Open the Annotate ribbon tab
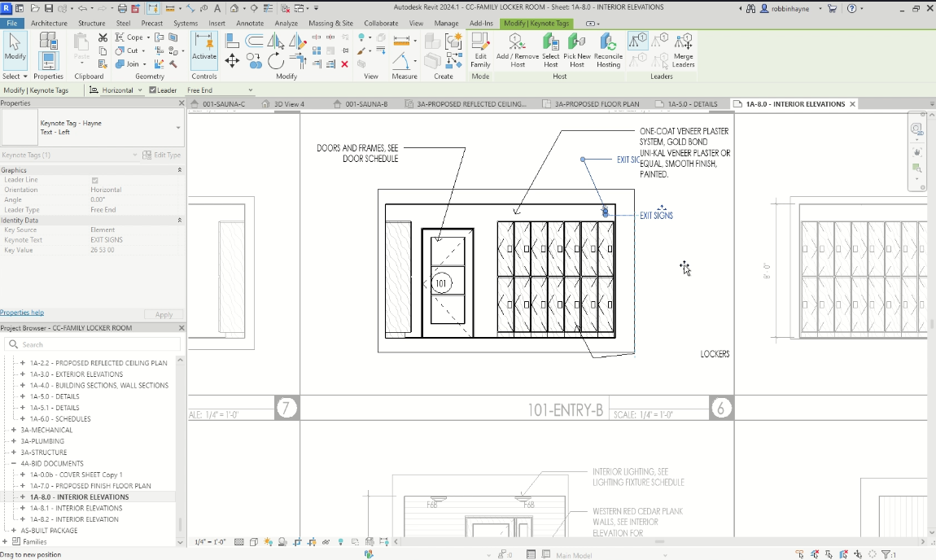This screenshot has width=936, height=560. pos(250,24)
